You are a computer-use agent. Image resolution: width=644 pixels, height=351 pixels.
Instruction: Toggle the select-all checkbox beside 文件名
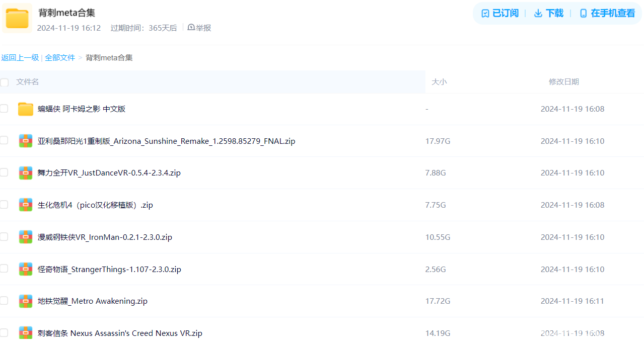pos(4,82)
